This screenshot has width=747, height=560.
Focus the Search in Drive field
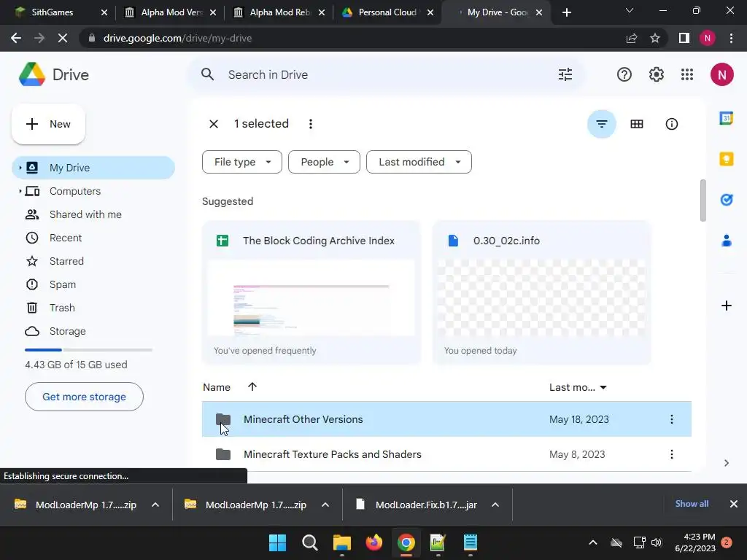click(386, 75)
